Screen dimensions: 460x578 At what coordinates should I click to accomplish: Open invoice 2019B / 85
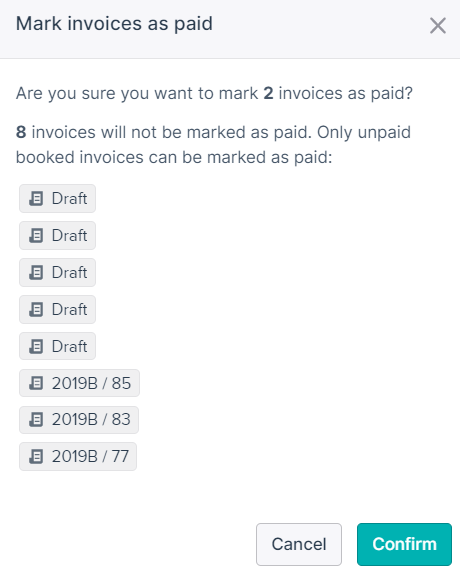pos(79,383)
